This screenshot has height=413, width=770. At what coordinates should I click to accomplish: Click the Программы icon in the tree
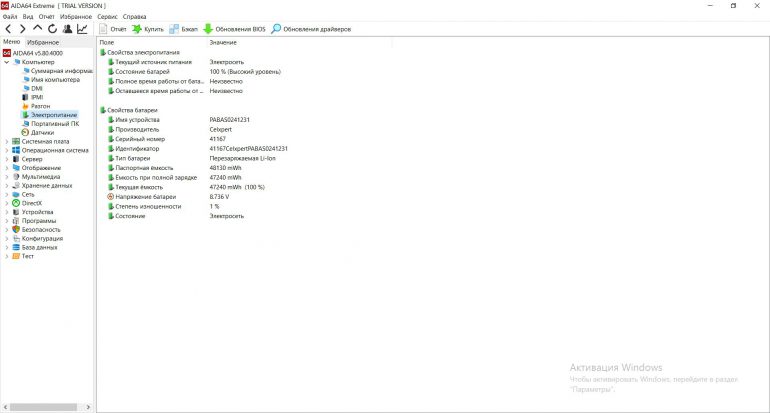(16, 221)
